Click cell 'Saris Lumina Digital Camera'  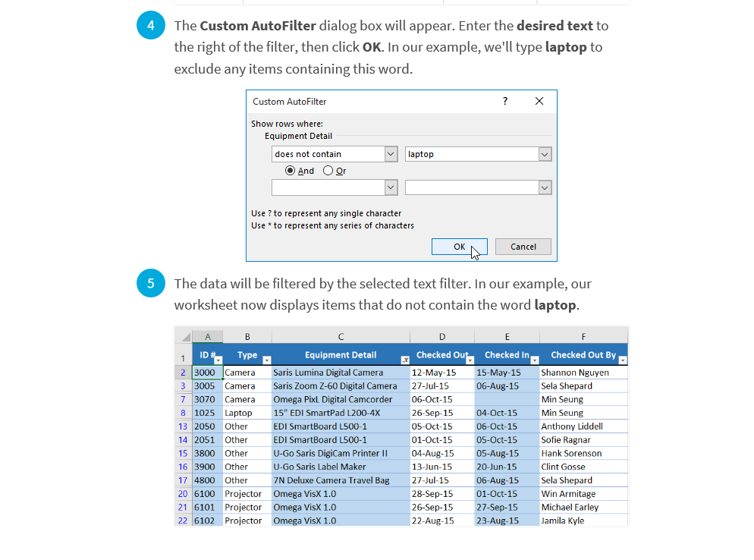[x=341, y=373]
